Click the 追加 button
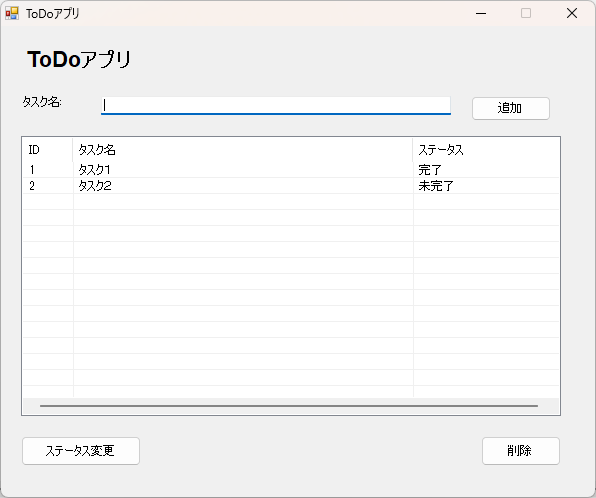The image size is (596, 498). pyautogui.click(x=510, y=108)
